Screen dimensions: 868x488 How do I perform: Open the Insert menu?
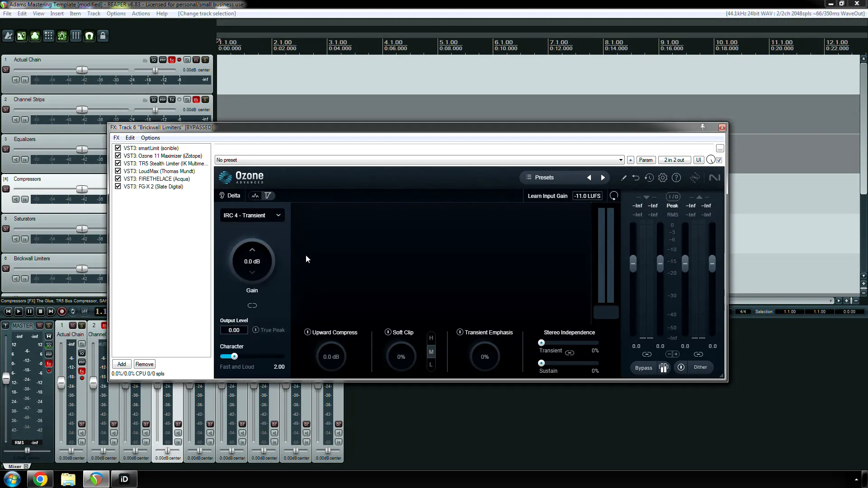click(57, 14)
